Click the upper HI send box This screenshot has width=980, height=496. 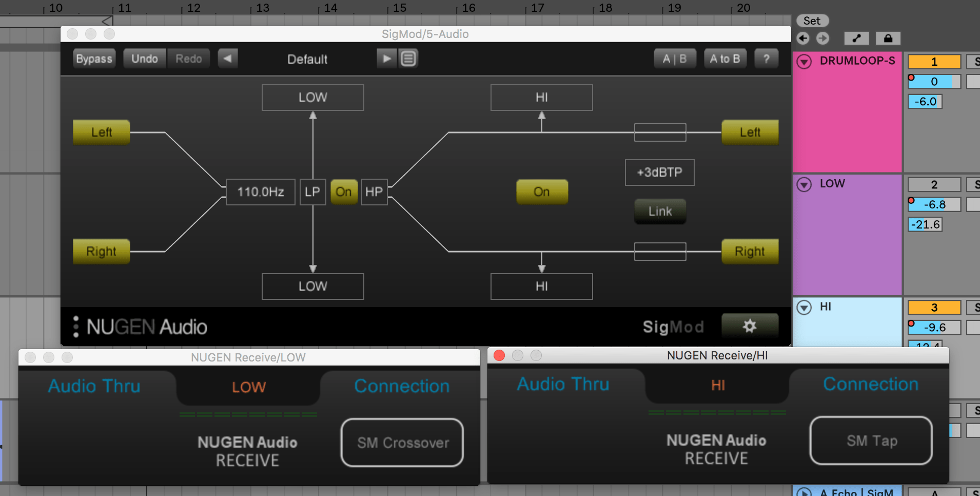click(x=542, y=98)
